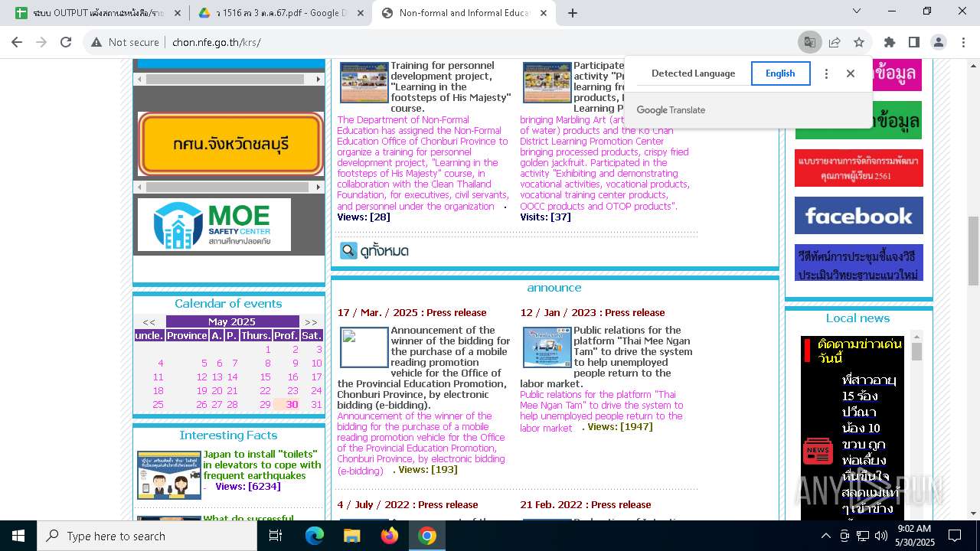Viewport: 980px width, 551px height.
Task: Open the blue video meeting banner
Action: click(858, 262)
